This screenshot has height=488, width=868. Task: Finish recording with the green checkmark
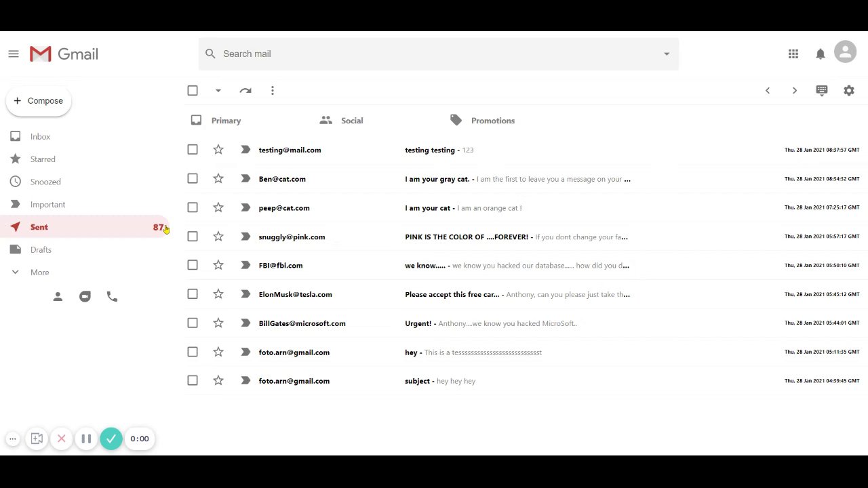(111, 439)
